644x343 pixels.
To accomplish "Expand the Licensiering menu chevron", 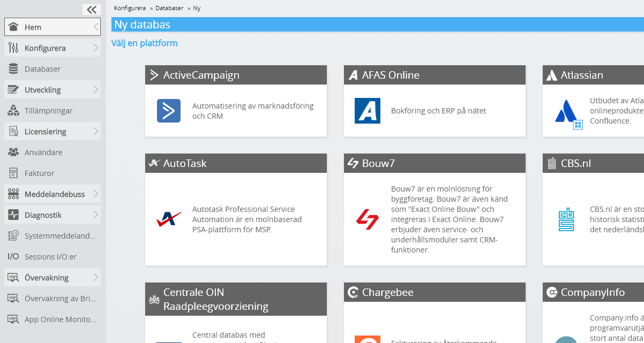I will [95, 131].
